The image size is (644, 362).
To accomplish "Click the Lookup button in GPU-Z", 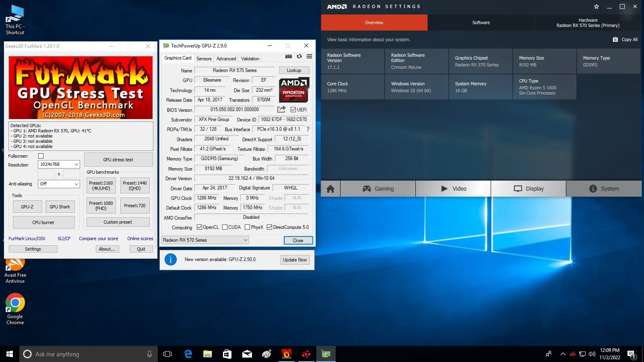I will tap(294, 70).
